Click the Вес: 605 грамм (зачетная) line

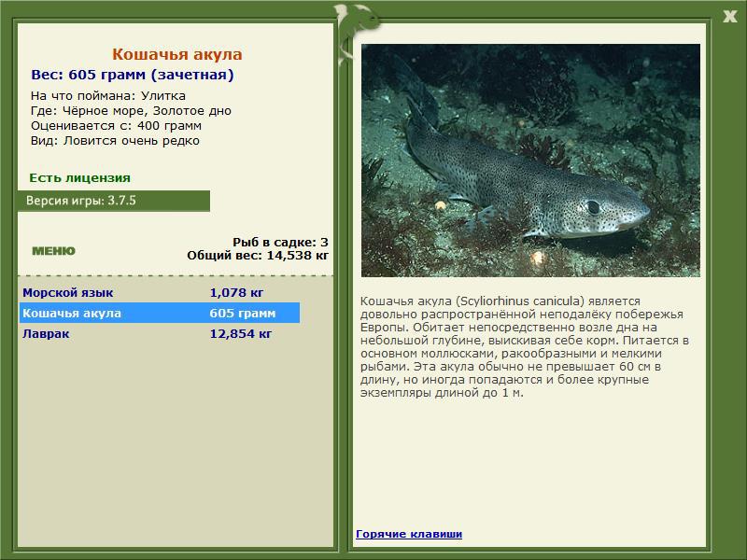click(x=133, y=75)
